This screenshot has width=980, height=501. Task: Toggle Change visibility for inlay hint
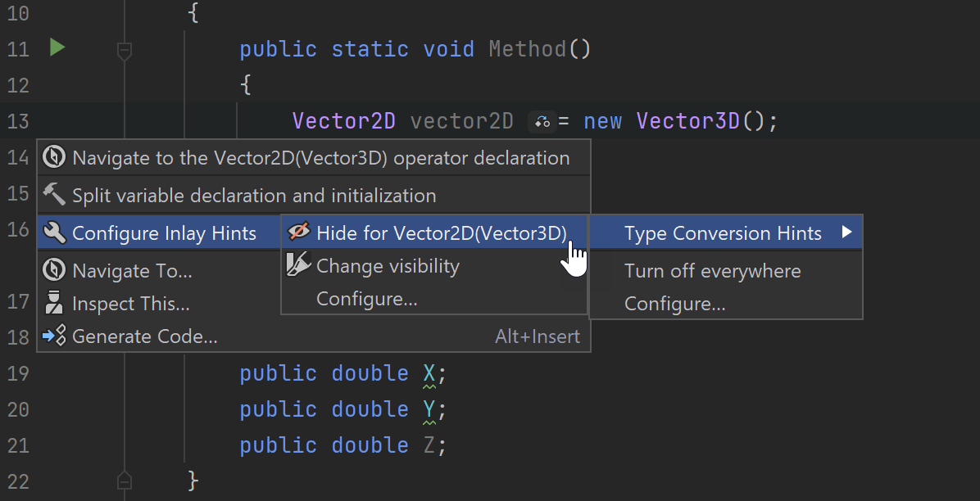[388, 266]
